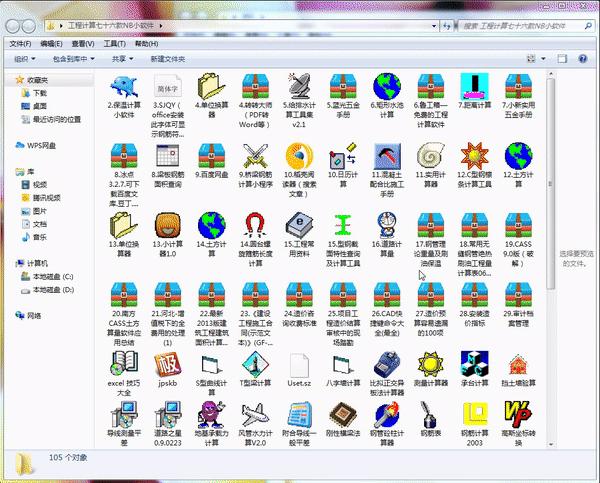
Task: Open the view options dropdown arrow
Action: (543, 59)
